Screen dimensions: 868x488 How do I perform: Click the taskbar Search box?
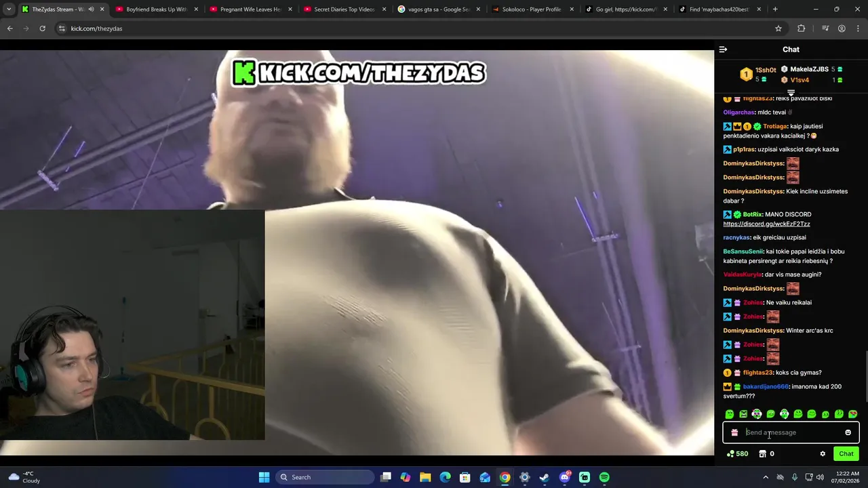pyautogui.click(x=325, y=477)
